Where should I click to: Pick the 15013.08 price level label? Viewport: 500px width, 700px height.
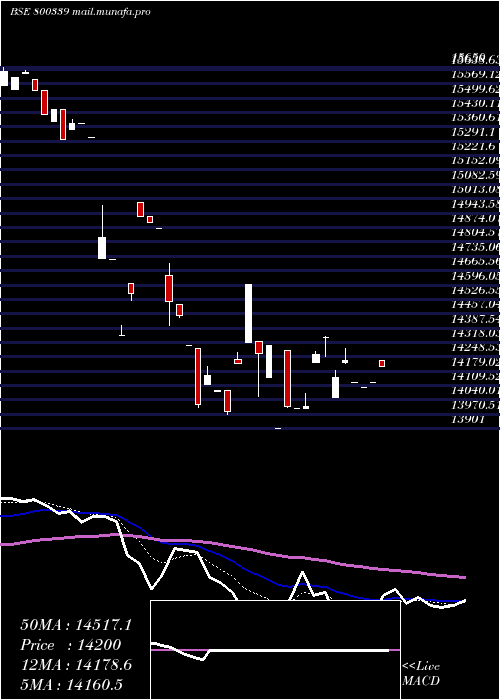pos(475,189)
